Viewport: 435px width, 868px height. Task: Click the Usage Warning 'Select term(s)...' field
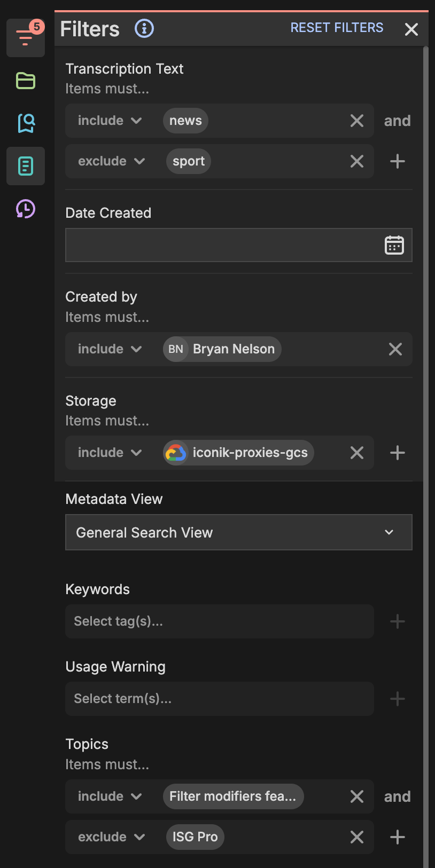220,699
